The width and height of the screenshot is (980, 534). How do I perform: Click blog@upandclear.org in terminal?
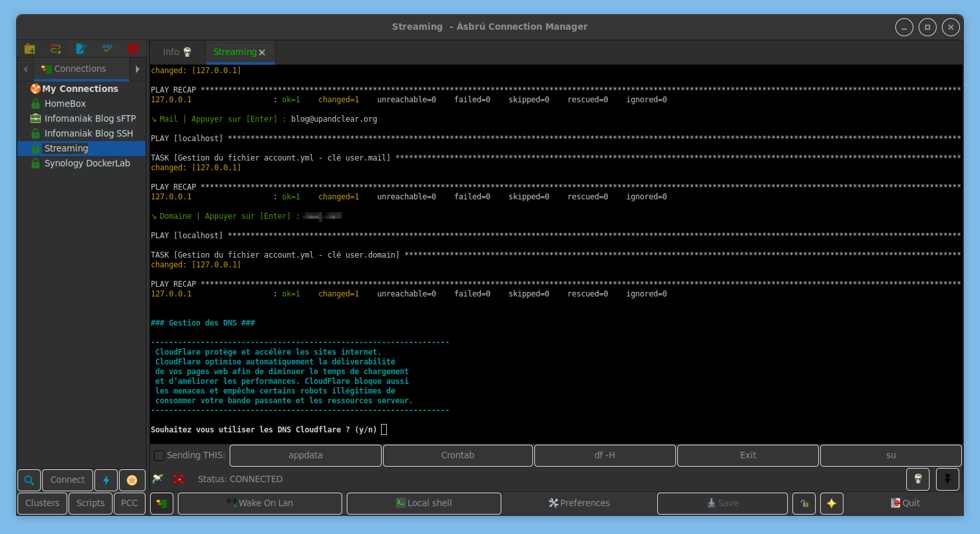[334, 119]
